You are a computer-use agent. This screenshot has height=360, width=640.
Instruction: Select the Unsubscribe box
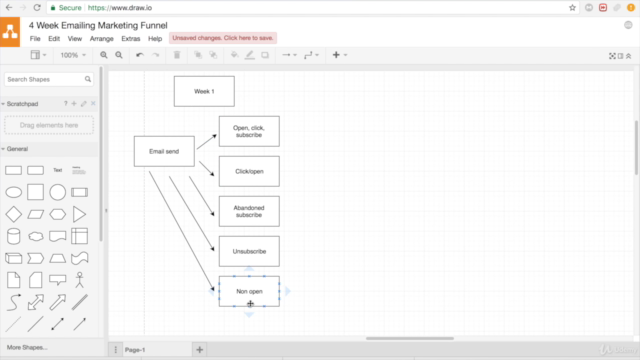click(249, 251)
